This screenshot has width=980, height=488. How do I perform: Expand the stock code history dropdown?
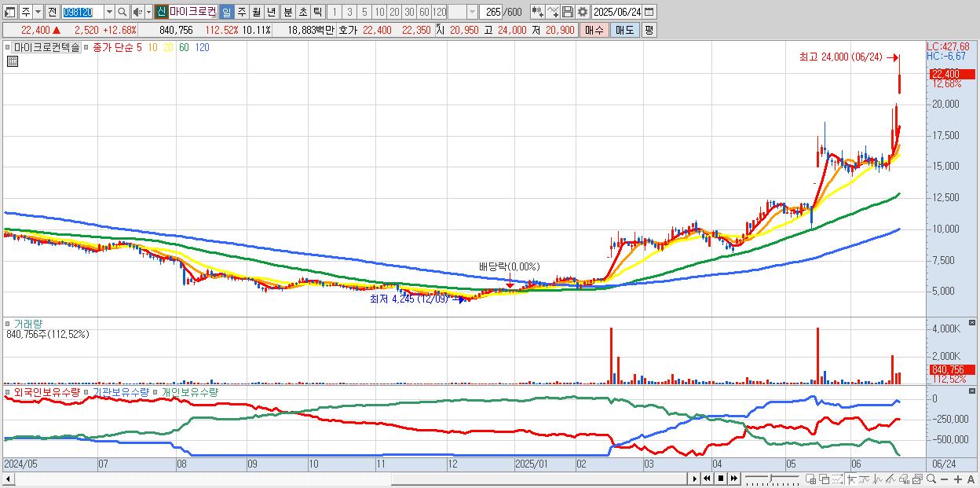tap(109, 12)
